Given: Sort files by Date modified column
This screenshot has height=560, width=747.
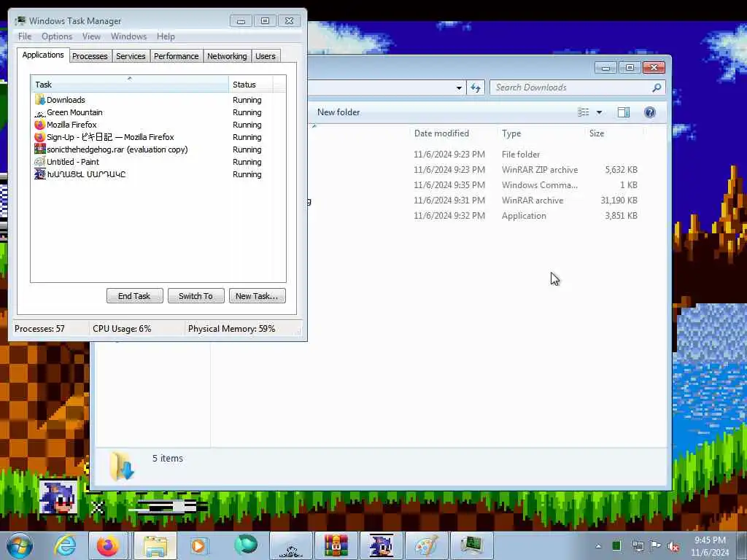Looking at the screenshot, I should click(x=454, y=133).
